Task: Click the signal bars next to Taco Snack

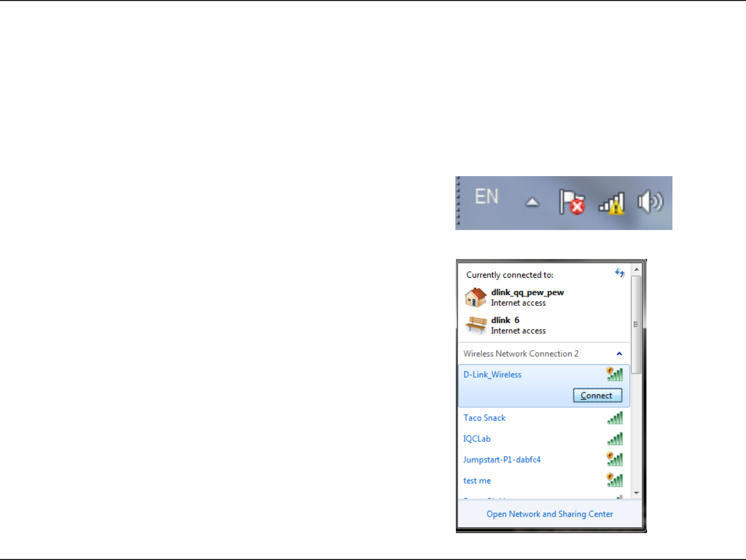Action: [615, 418]
